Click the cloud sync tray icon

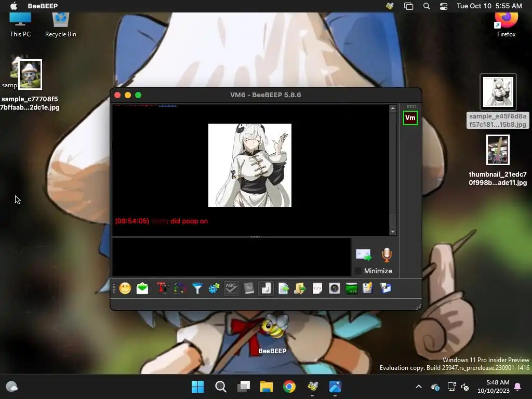[435, 387]
